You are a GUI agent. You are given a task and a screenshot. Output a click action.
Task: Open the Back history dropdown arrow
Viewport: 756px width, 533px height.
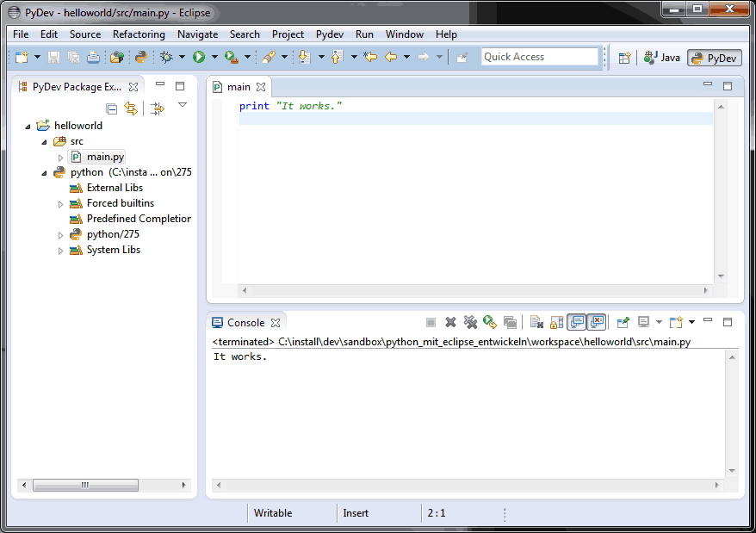point(406,58)
